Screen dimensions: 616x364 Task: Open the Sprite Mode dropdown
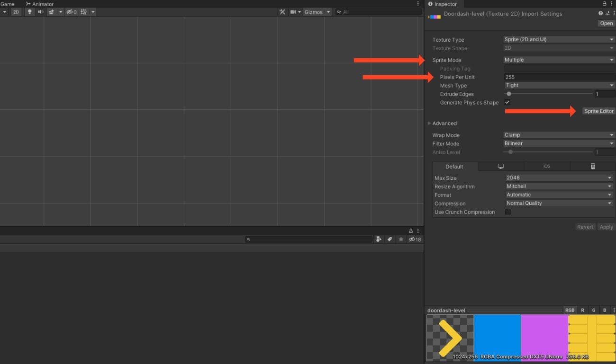point(559,60)
